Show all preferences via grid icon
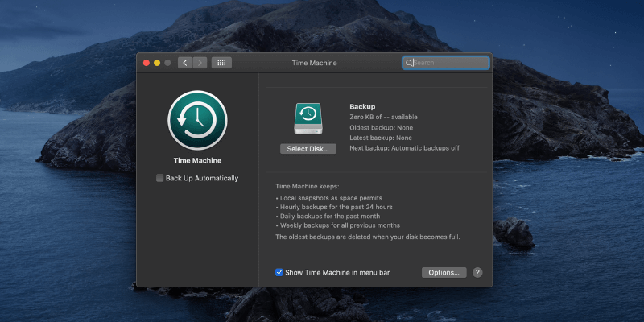644x322 pixels. [x=221, y=63]
